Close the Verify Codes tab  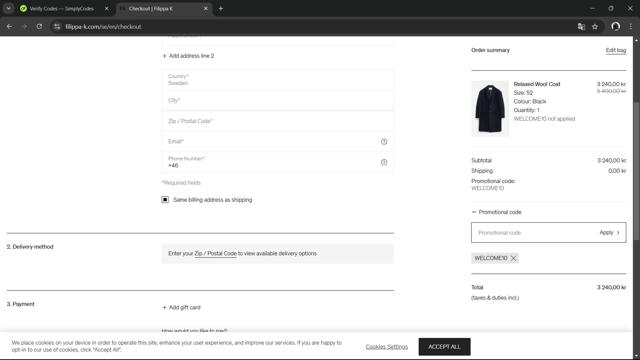[107, 8]
